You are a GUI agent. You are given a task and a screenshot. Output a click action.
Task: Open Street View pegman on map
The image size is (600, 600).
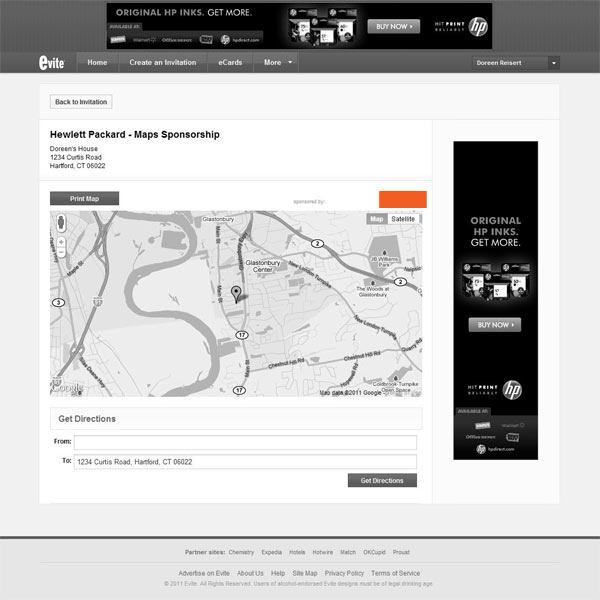tap(61, 223)
